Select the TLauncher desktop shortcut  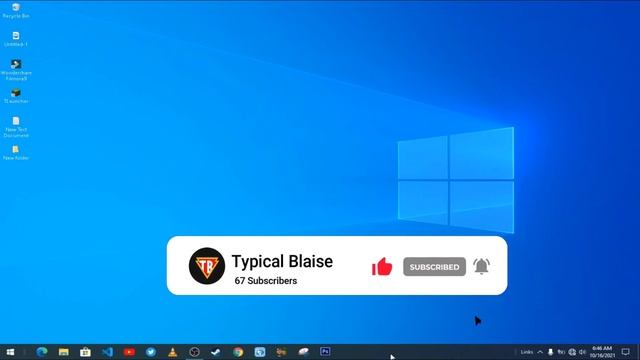pyautogui.click(x=16, y=96)
